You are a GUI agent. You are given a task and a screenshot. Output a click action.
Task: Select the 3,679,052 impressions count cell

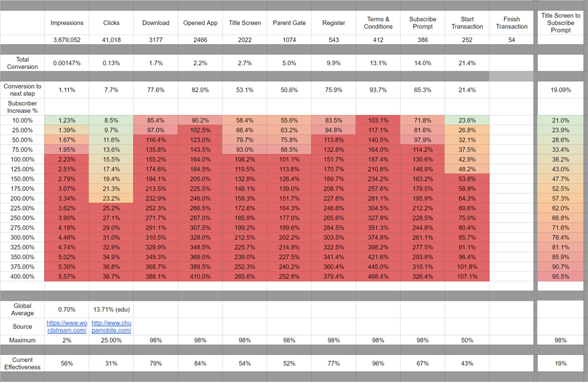[67, 40]
